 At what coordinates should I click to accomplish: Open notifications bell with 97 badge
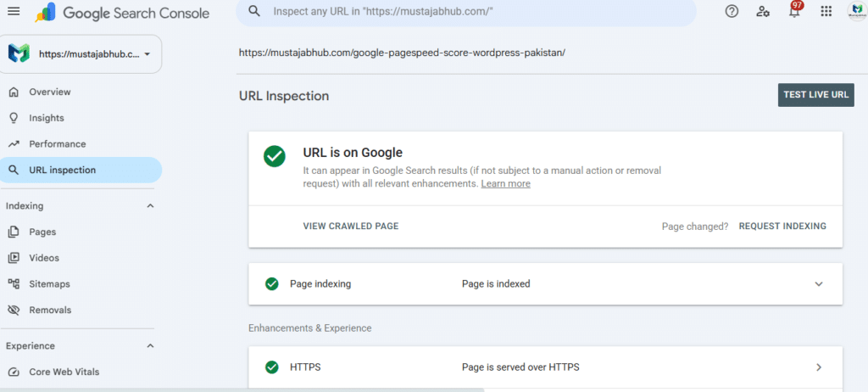[x=794, y=10]
